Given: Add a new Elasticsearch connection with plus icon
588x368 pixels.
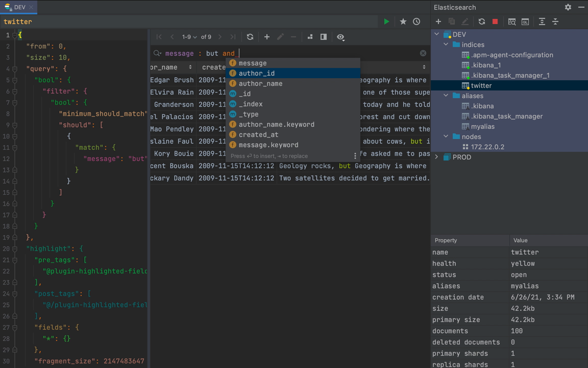Looking at the screenshot, I should click(438, 21).
